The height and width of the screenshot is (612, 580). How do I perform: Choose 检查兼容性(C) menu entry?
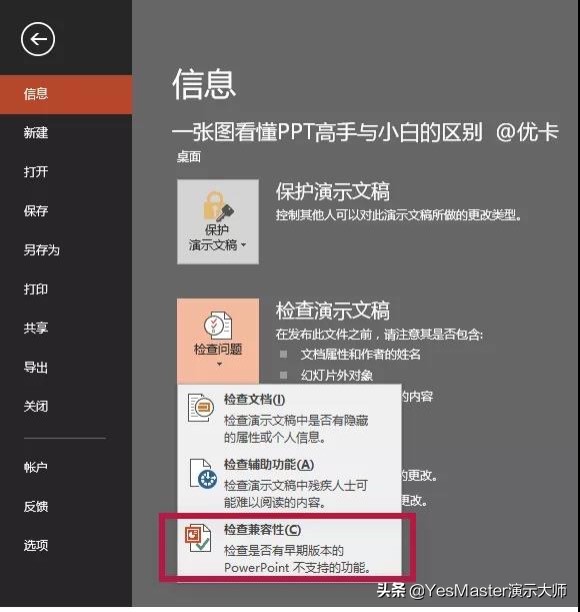pyautogui.click(x=290, y=548)
